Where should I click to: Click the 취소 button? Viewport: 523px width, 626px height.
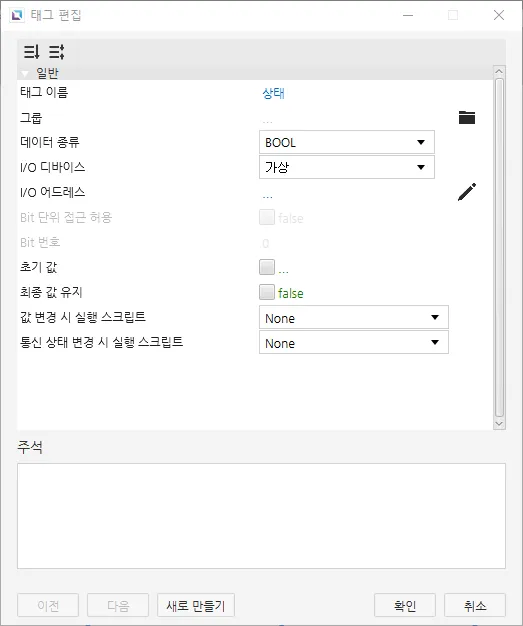point(475,605)
